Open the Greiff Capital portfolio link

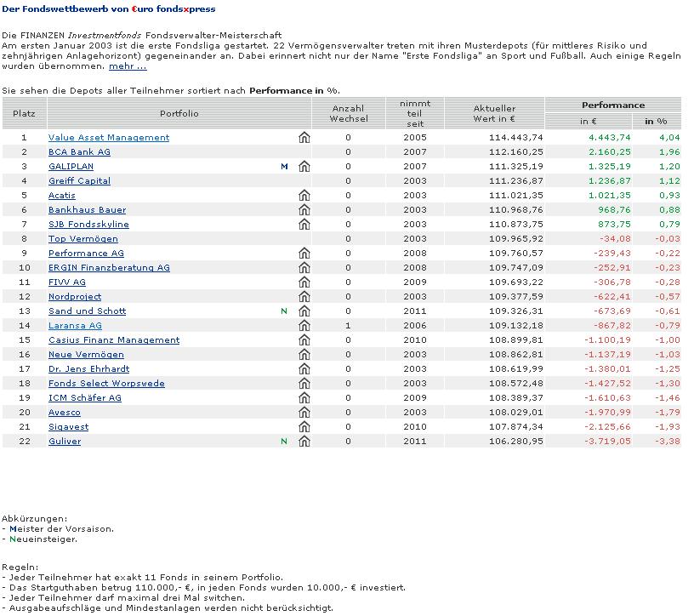coord(79,180)
